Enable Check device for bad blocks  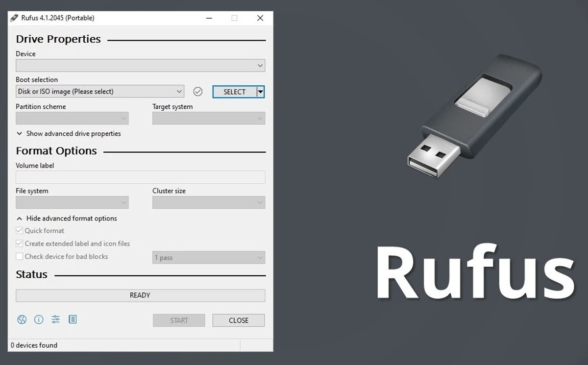[x=20, y=256]
